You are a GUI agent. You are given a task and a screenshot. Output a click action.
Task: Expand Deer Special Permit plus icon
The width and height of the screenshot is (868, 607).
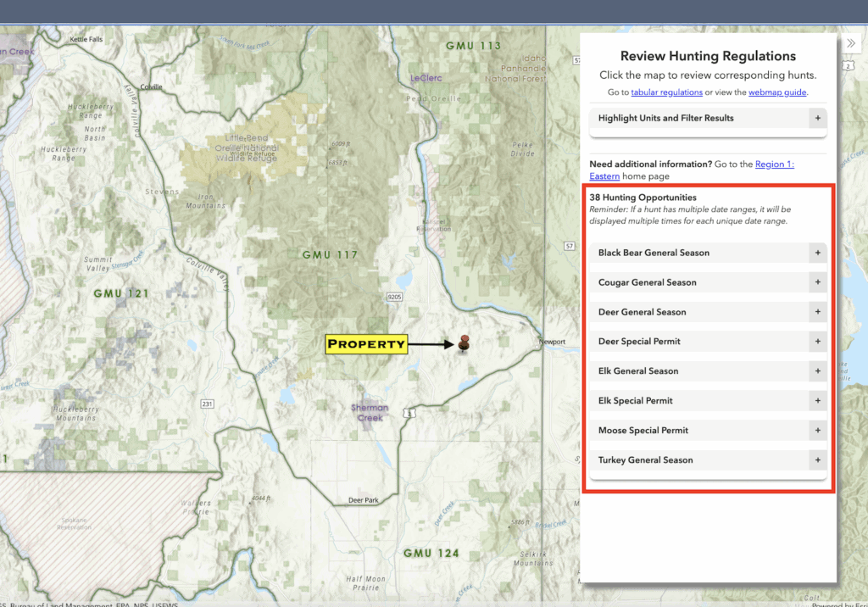pos(817,342)
